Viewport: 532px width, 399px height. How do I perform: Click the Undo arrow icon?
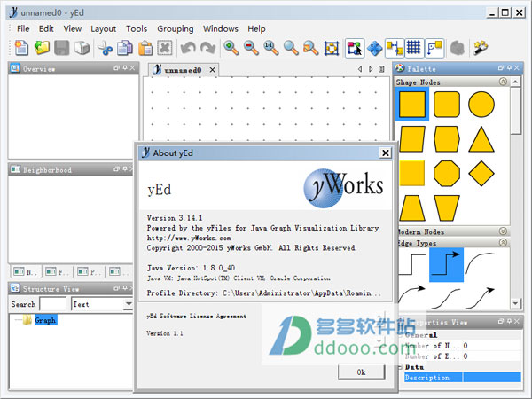point(188,48)
